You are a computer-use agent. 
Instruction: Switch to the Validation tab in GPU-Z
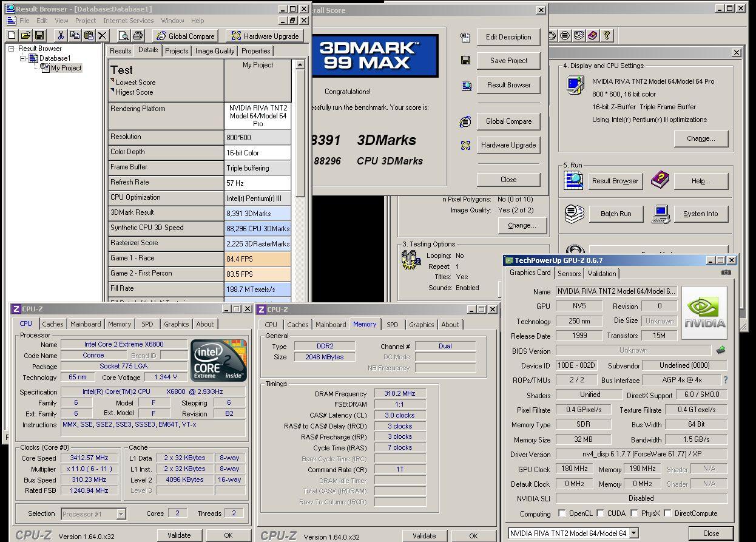coord(602,274)
